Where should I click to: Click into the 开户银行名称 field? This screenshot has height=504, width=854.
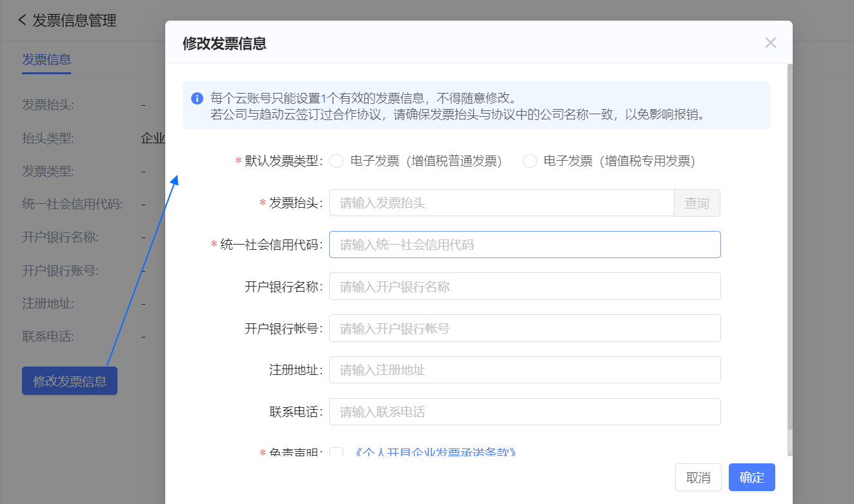pos(524,287)
